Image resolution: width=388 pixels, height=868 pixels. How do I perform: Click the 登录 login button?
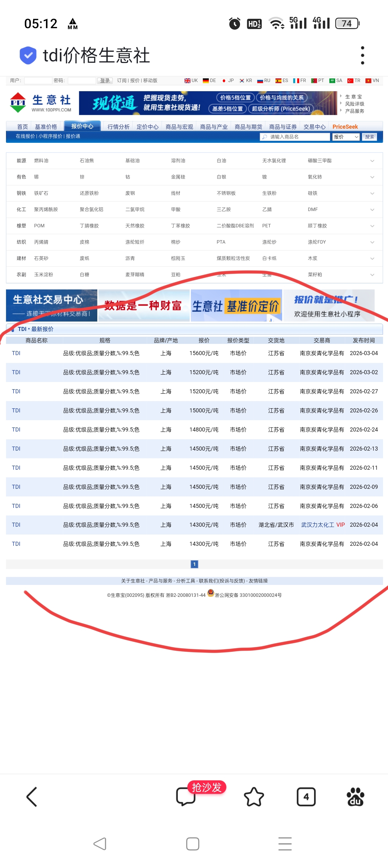(105, 80)
